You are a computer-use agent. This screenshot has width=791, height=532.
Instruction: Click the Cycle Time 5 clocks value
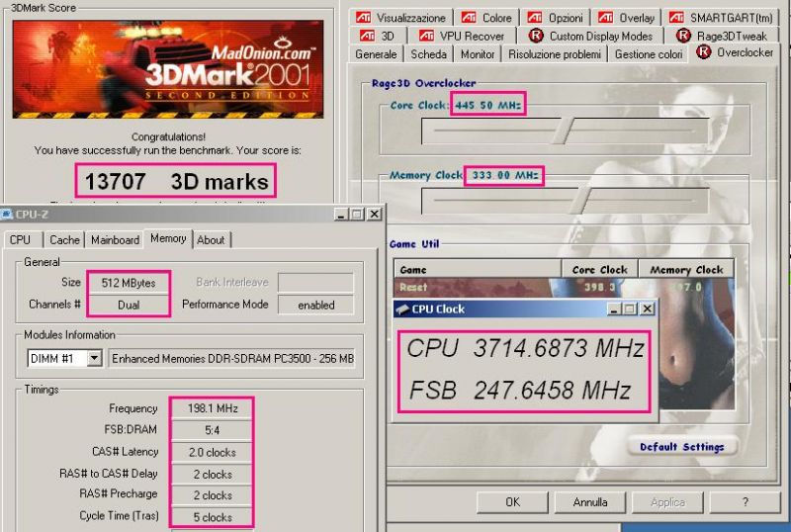click(x=213, y=517)
